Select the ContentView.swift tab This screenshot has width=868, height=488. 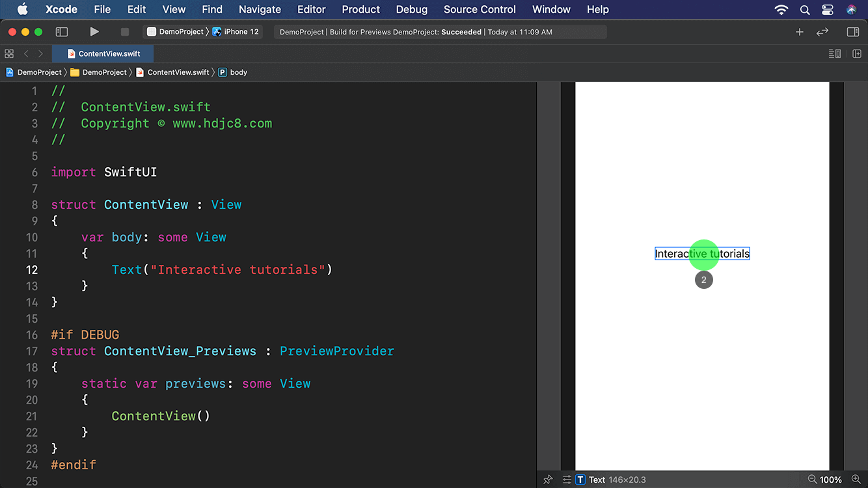(103, 54)
